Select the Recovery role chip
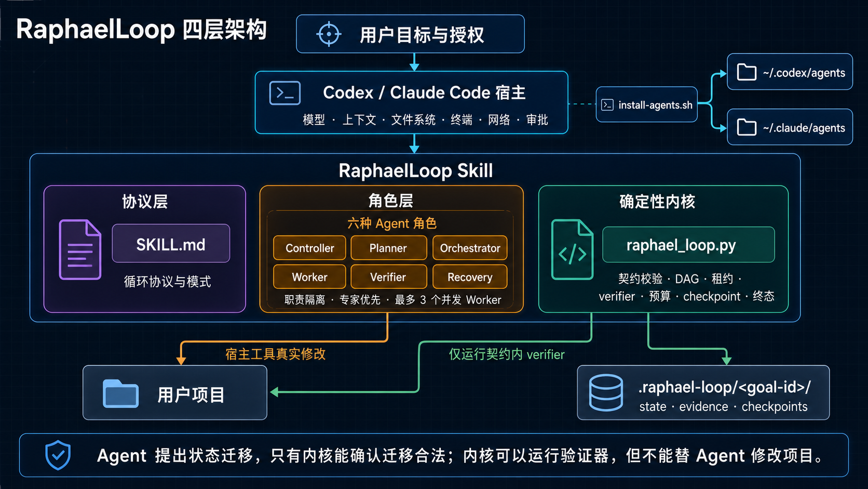This screenshot has width=868, height=489. click(470, 277)
